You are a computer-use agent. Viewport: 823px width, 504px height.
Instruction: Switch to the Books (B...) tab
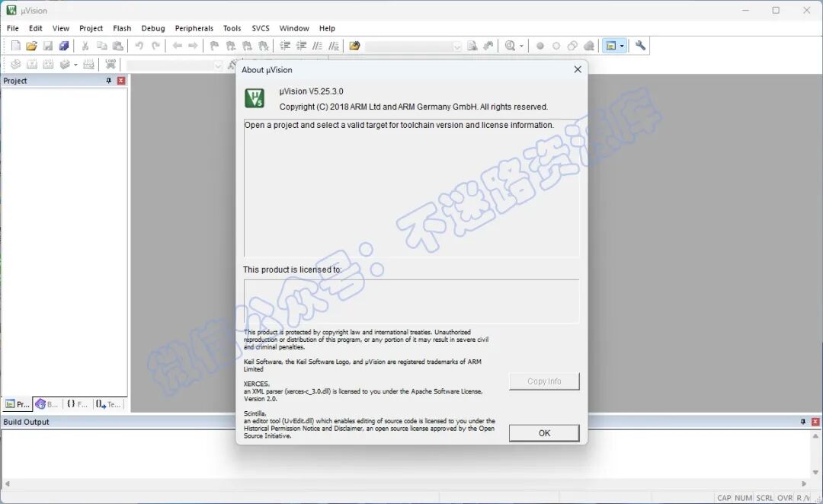[x=46, y=404]
